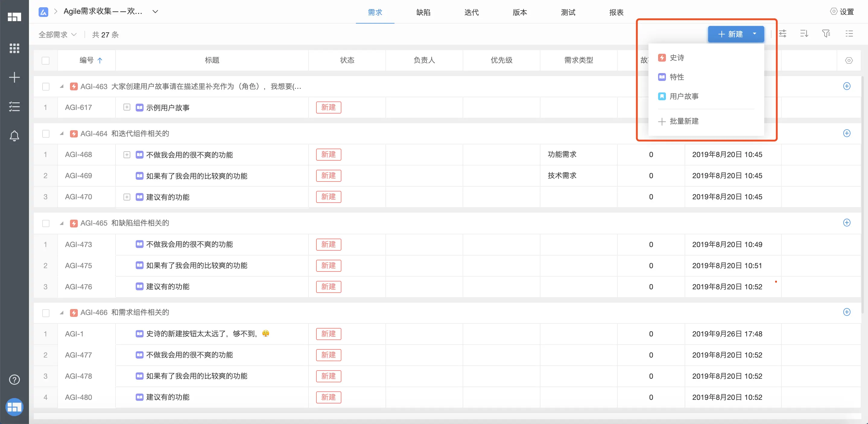Open the help question mark icon

14,380
